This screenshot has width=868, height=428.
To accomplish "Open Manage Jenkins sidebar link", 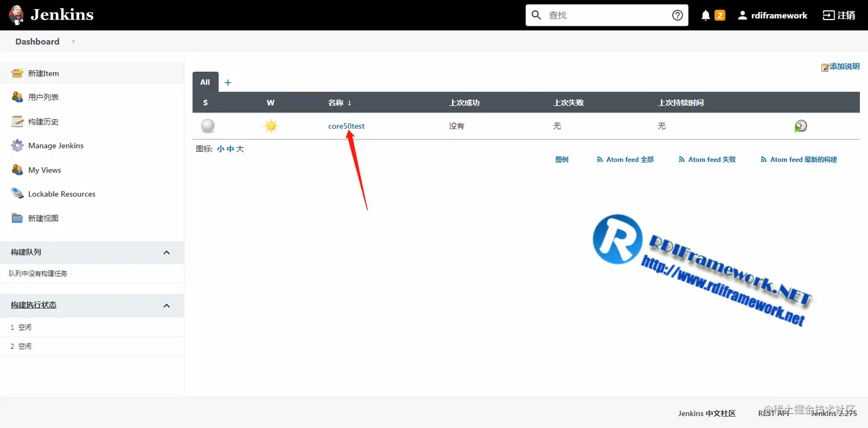I will pyautogui.click(x=56, y=146).
